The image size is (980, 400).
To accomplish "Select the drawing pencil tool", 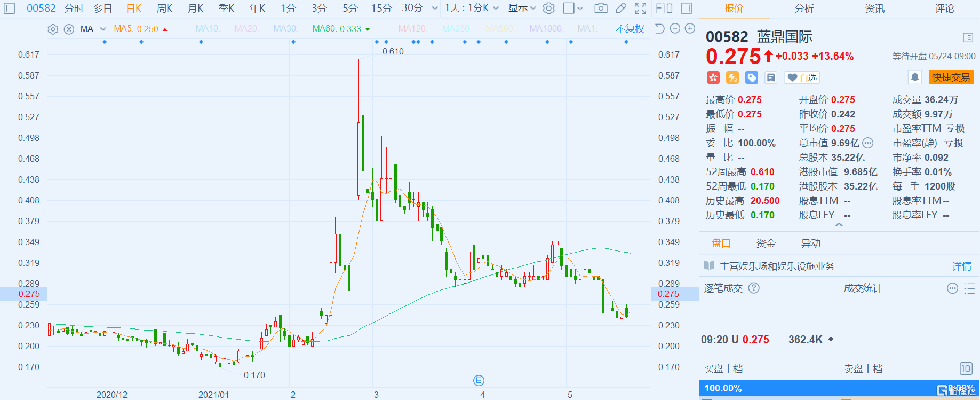I will pyautogui.click(x=621, y=8).
